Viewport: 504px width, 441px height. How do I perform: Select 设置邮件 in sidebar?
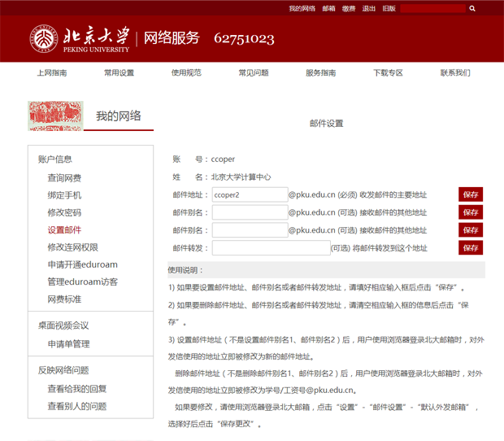tap(64, 230)
